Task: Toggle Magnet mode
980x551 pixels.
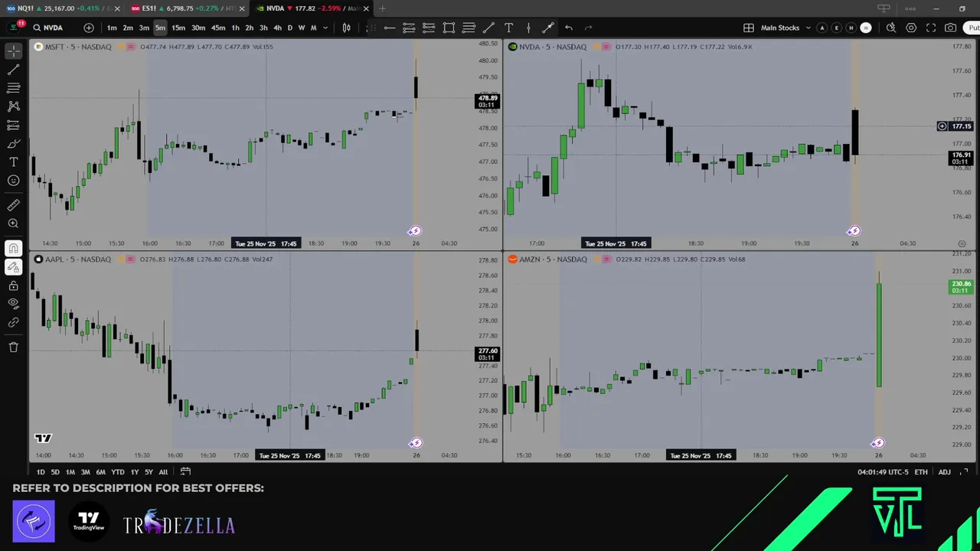Action: pyautogui.click(x=14, y=248)
